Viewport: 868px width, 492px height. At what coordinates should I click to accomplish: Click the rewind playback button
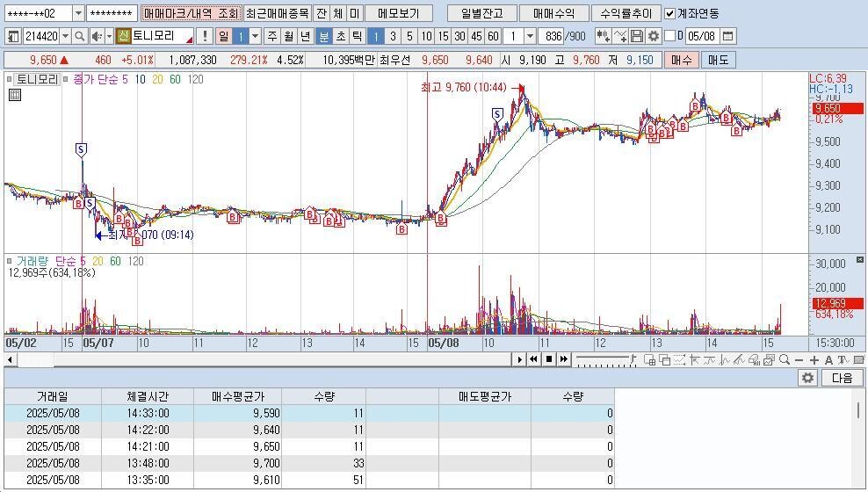point(533,359)
